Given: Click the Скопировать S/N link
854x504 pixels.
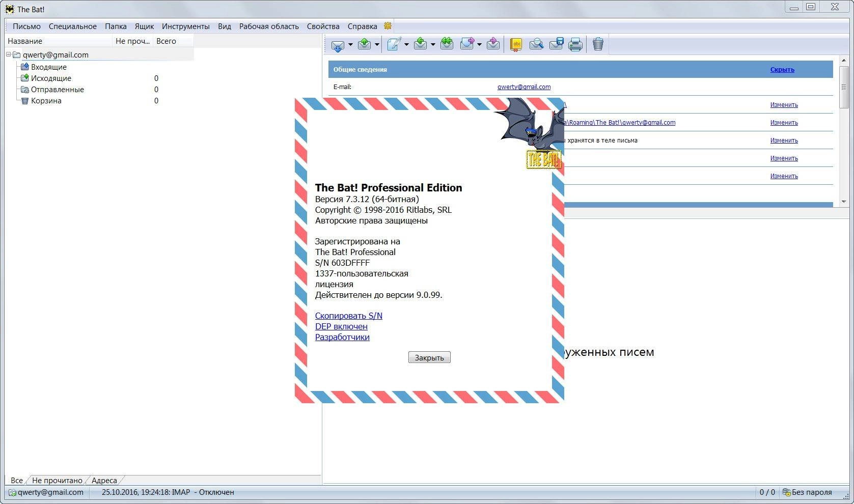Looking at the screenshot, I should (x=348, y=316).
